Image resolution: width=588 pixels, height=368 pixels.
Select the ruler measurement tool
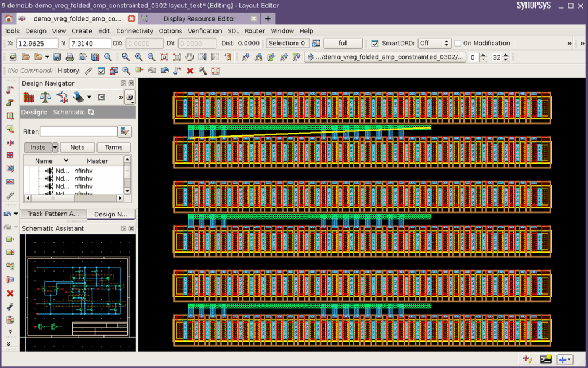coord(88,70)
